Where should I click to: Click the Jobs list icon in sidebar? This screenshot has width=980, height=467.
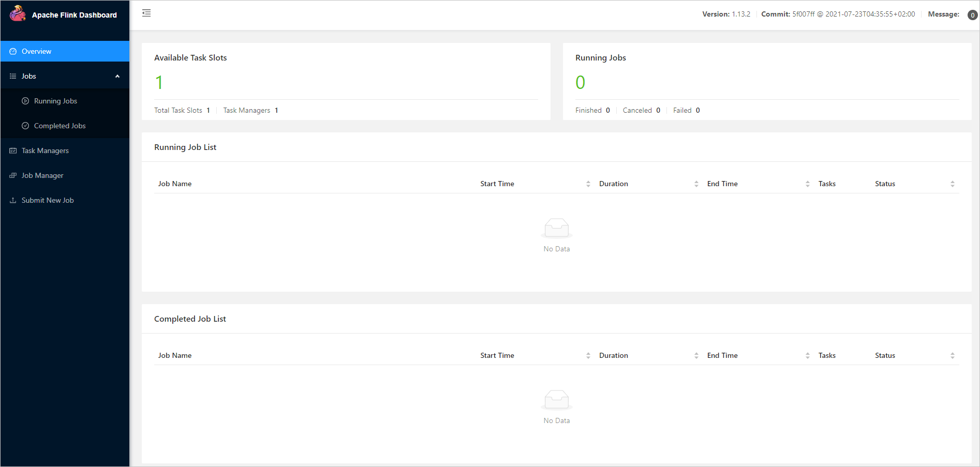[13, 76]
